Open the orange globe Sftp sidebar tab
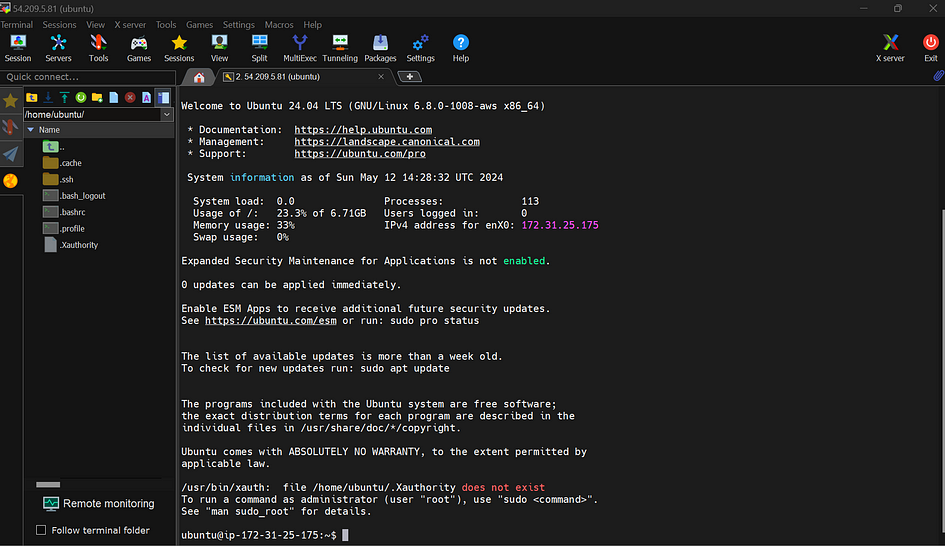Screen dimensions: 945x546 point(10,181)
